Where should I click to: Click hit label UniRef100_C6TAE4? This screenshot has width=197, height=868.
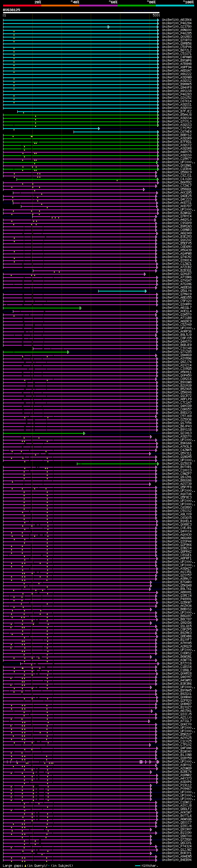(x=176, y=132)
